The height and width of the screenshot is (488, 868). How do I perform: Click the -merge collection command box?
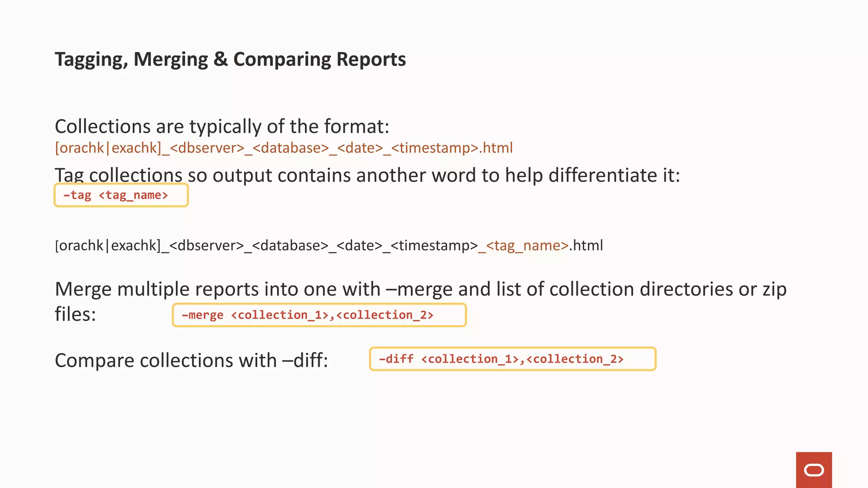(319, 315)
